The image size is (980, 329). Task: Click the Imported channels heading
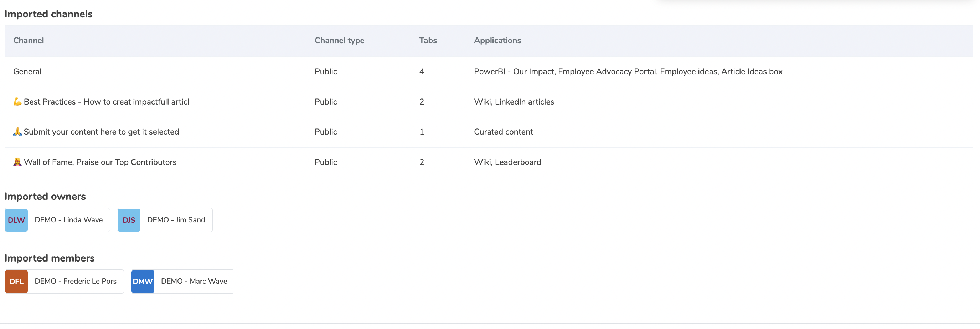coord(48,14)
